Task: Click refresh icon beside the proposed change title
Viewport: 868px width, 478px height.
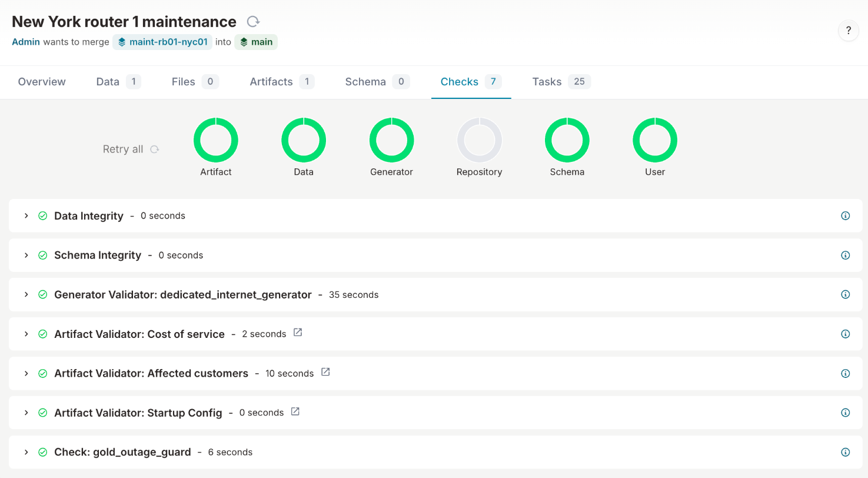Action: coord(253,22)
